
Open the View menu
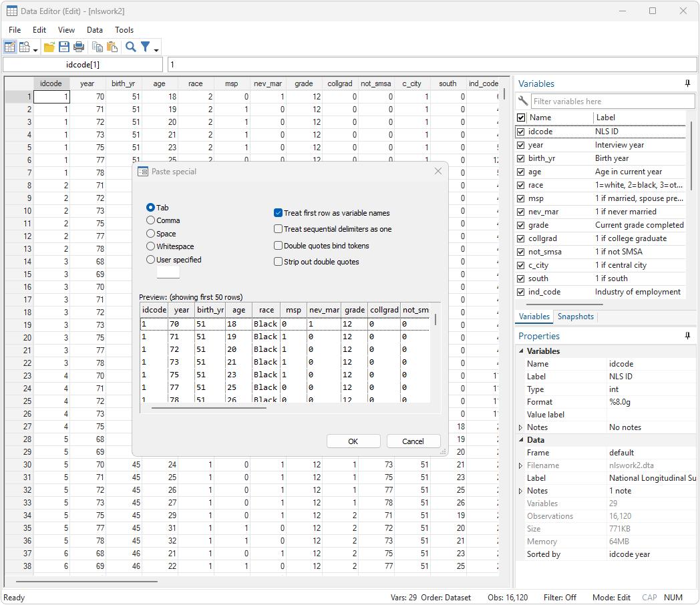(x=66, y=30)
